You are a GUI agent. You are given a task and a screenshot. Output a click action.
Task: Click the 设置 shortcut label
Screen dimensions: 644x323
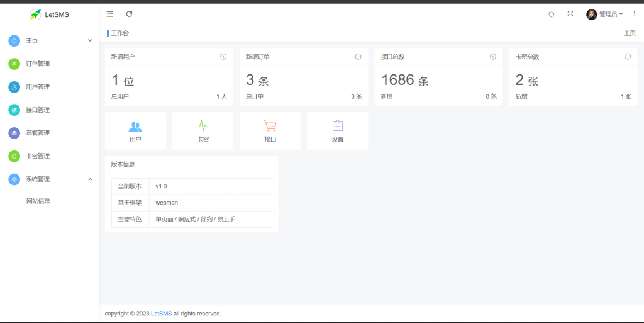click(x=338, y=139)
